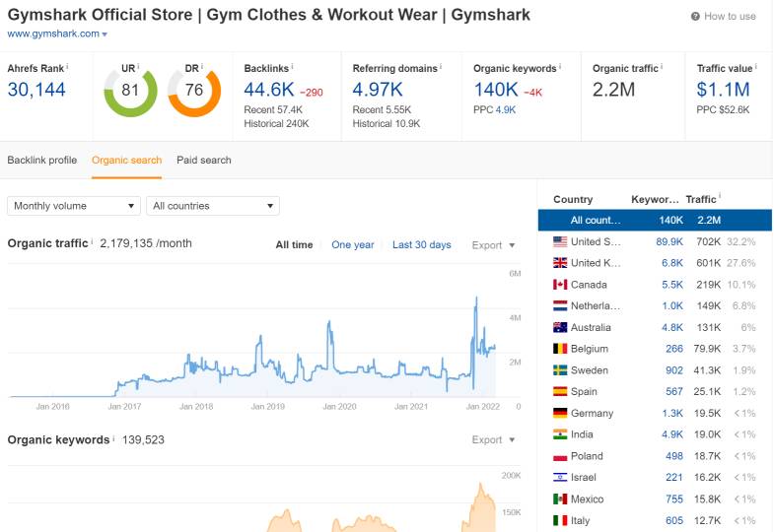Select the All countries table row
Viewport: 775px width, 532px height.
click(655, 221)
